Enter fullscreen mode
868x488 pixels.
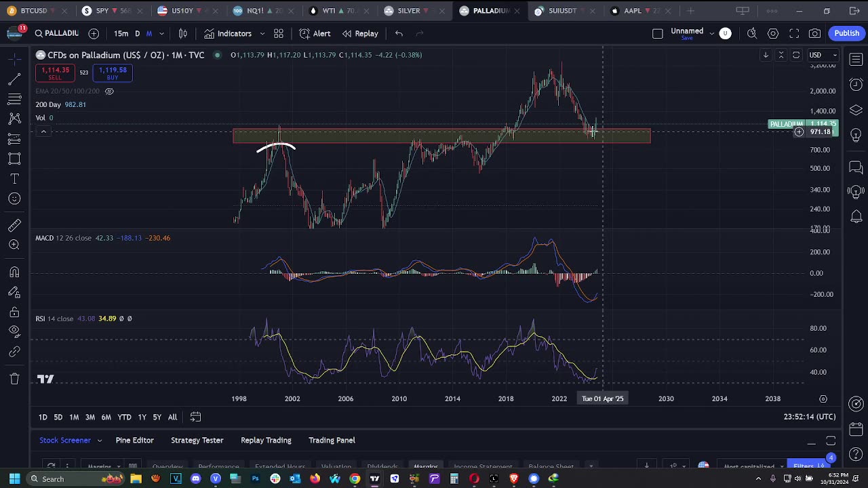tap(794, 33)
